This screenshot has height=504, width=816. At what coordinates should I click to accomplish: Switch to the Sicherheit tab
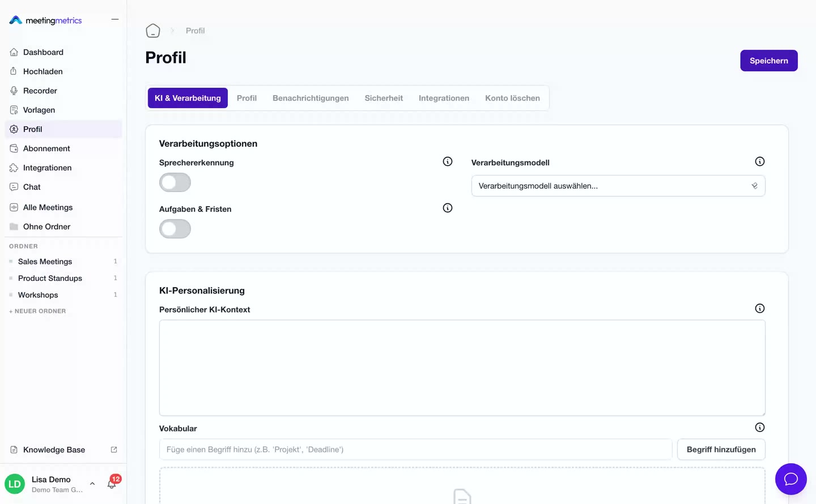(x=384, y=98)
